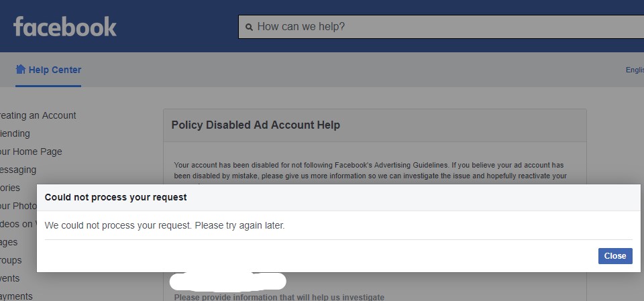Close the 'Could not process' dialog

coord(615,256)
